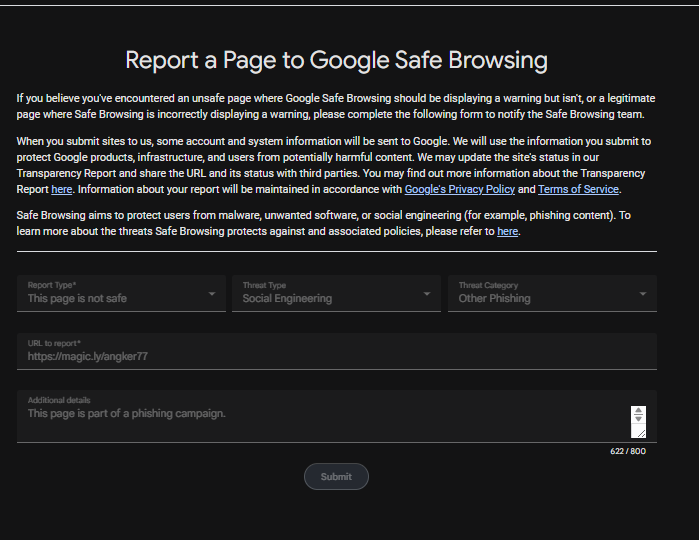Open the Report Type dropdown
The height and width of the screenshot is (540, 699).
coord(121,293)
